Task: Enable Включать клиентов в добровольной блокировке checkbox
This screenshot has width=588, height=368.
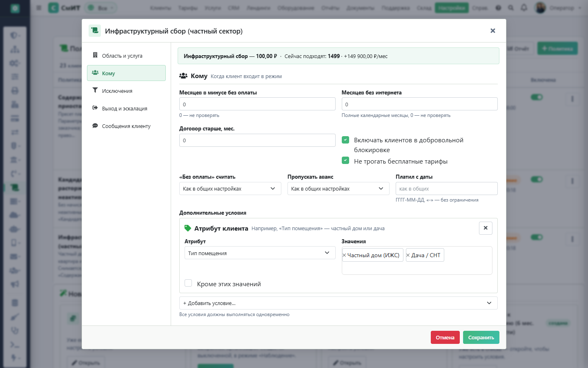Action: (x=345, y=140)
